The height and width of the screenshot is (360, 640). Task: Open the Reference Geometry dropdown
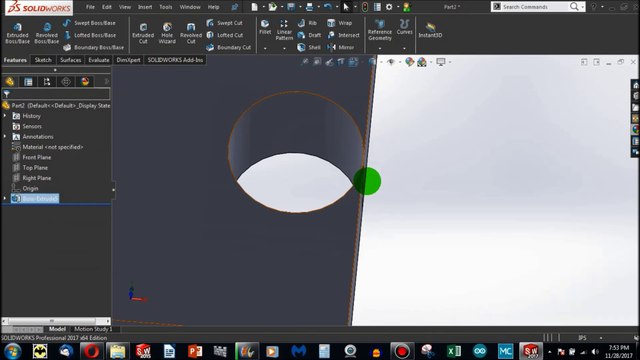(380, 49)
